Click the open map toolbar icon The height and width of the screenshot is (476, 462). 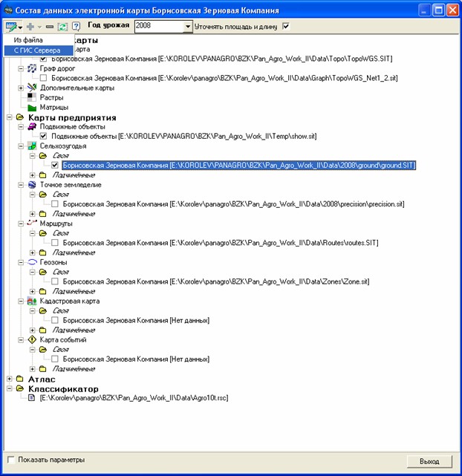(12, 26)
